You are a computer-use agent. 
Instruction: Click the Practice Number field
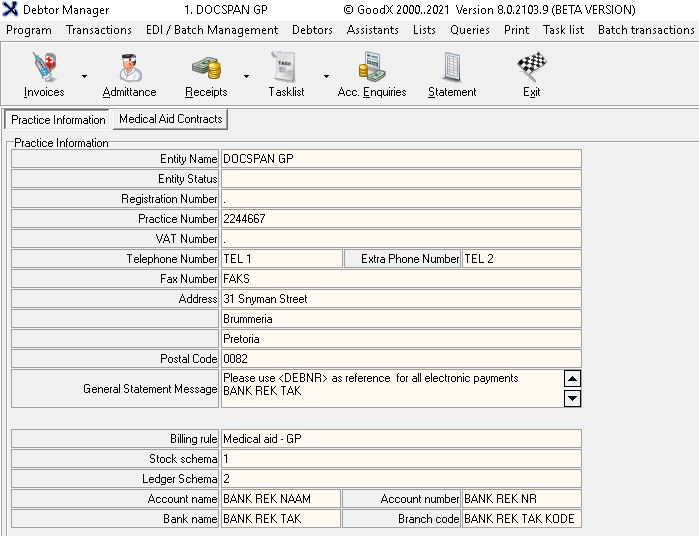400,219
